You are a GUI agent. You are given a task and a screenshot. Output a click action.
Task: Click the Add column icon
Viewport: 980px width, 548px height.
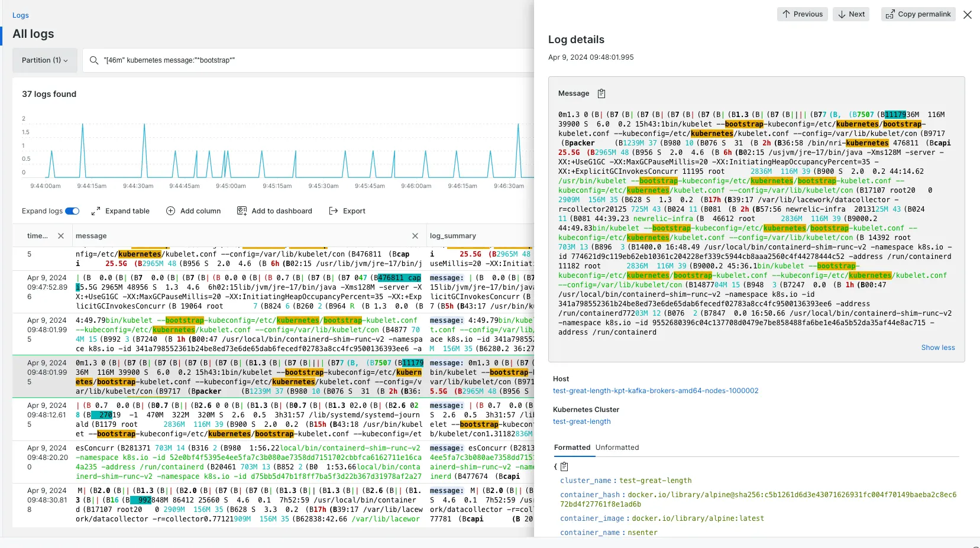170,210
